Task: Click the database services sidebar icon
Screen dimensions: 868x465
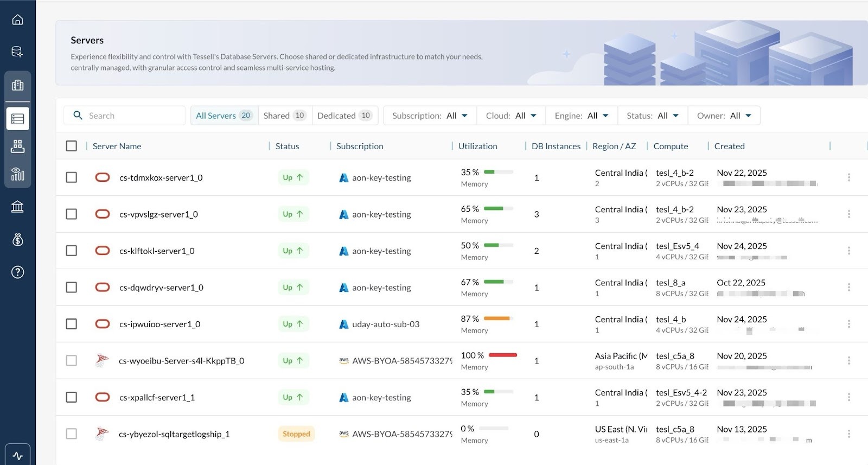Action: [x=17, y=52]
